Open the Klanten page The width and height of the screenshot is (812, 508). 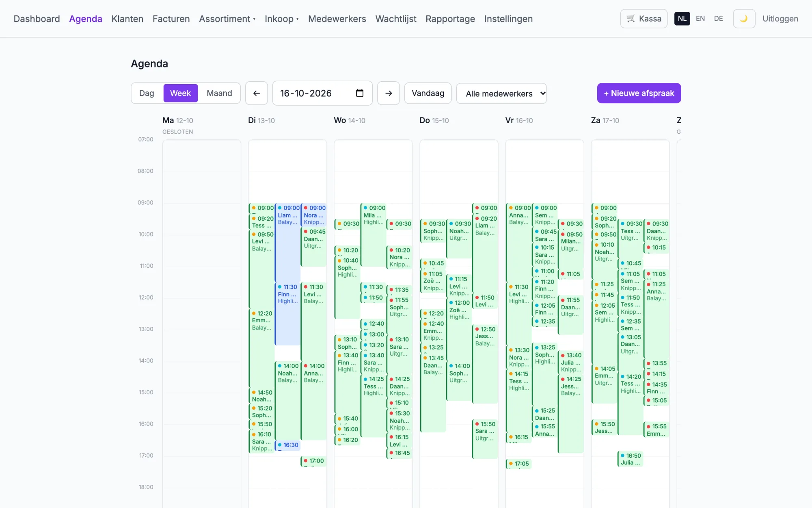tap(127, 19)
